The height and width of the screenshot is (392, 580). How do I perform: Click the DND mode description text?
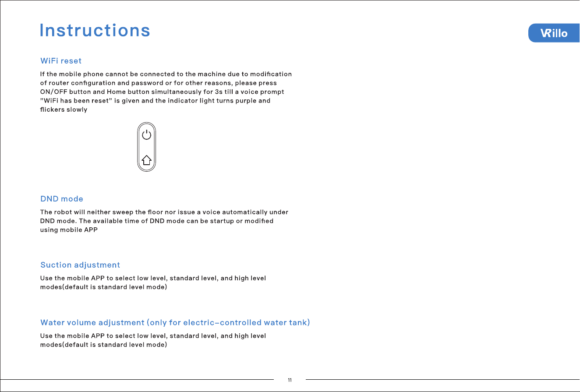click(164, 221)
